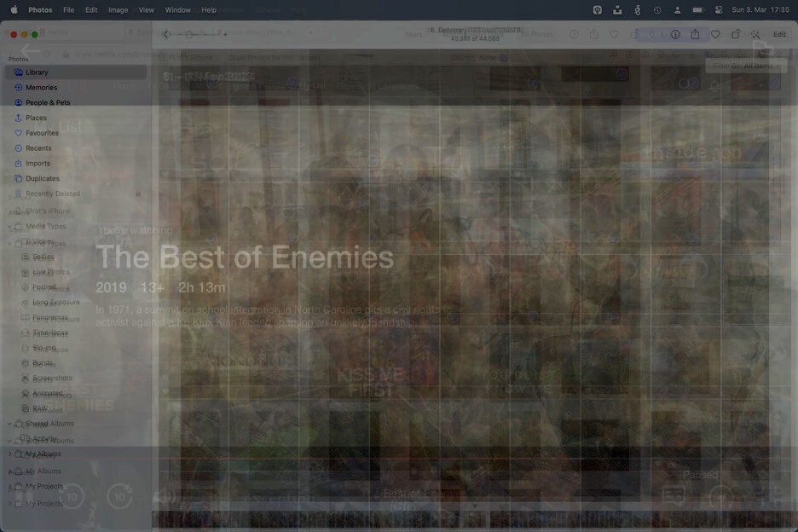Skip forward 10 seconds in Netflix player
The height and width of the screenshot is (532, 798).
(x=119, y=496)
